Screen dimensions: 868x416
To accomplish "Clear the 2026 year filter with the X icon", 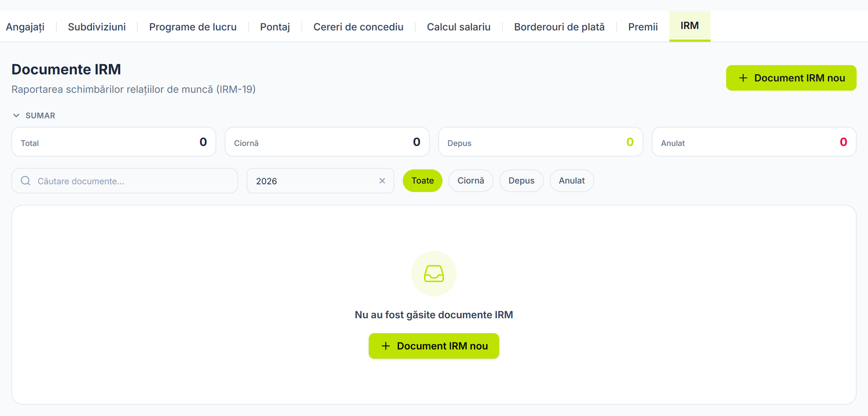I will pyautogui.click(x=382, y=181).
